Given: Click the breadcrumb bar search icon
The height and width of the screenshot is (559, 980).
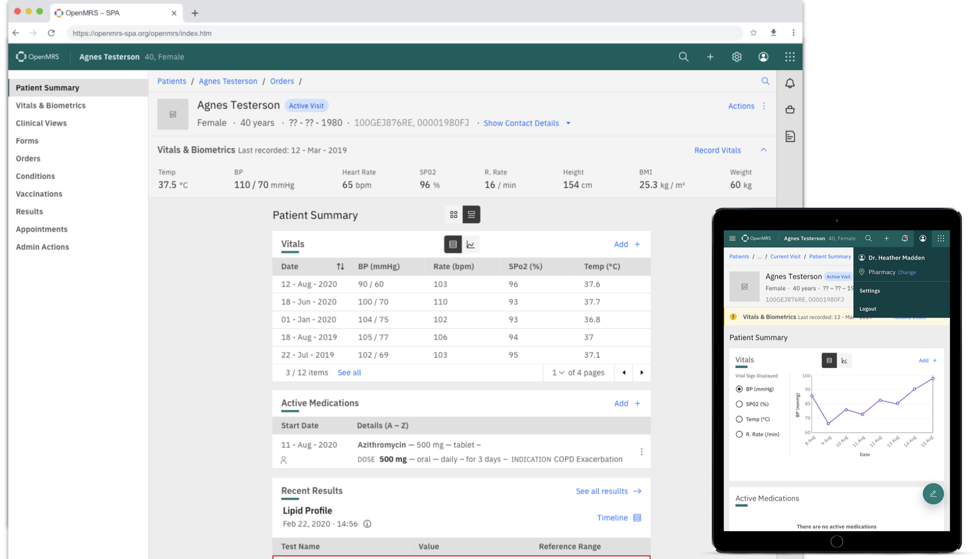Looking at the screenshot, I should click(x=765, y=81).
